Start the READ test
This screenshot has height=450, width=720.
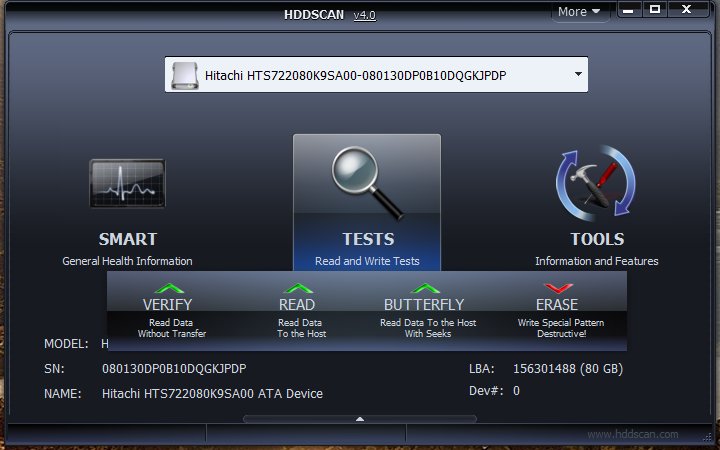pos(297,304)
